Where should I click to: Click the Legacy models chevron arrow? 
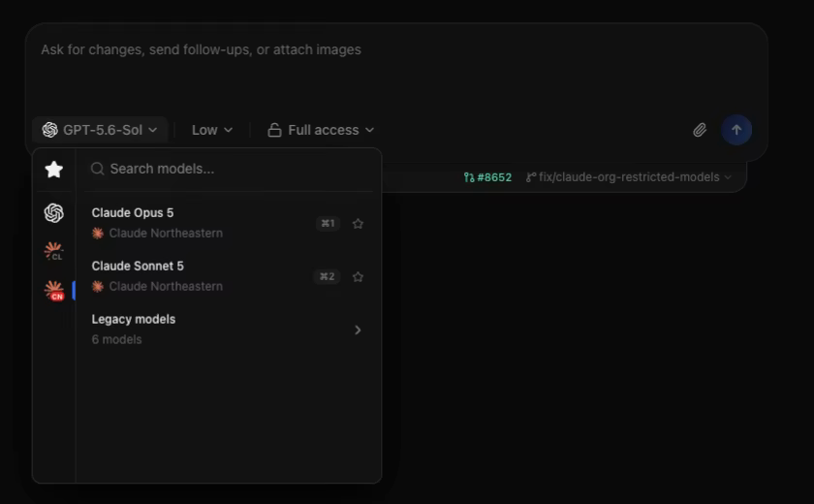pyautogui.click(x=358, y=331)
